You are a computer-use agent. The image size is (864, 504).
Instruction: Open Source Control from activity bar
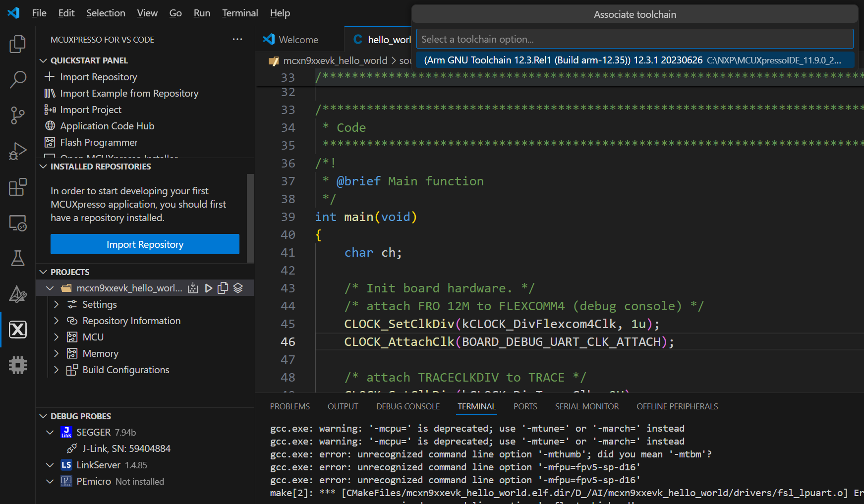click(x=17, y=115)
